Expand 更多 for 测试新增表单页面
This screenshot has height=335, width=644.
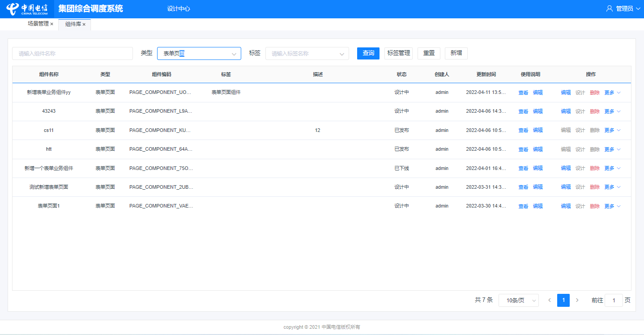click(612, 187)
